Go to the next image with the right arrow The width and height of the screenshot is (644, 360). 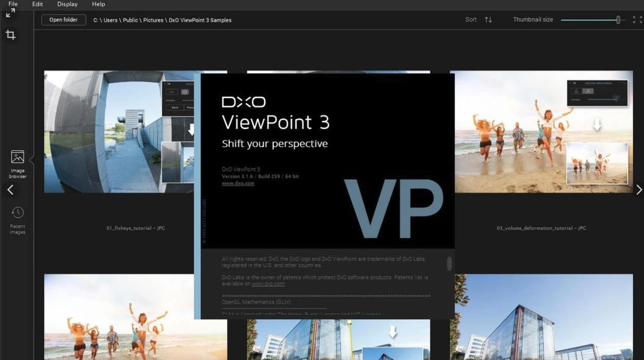coord(639,190)
